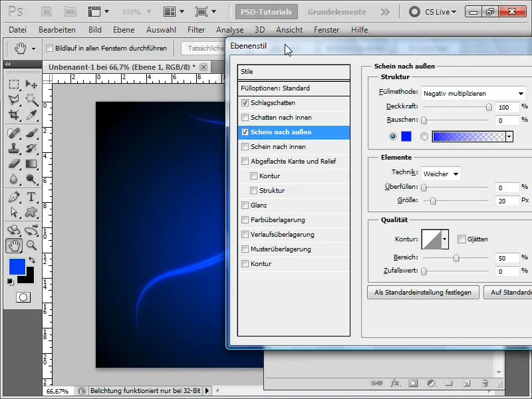Toggle Quick Mask mode button
This screenshot has width=532, height=399.
(23, 297)
